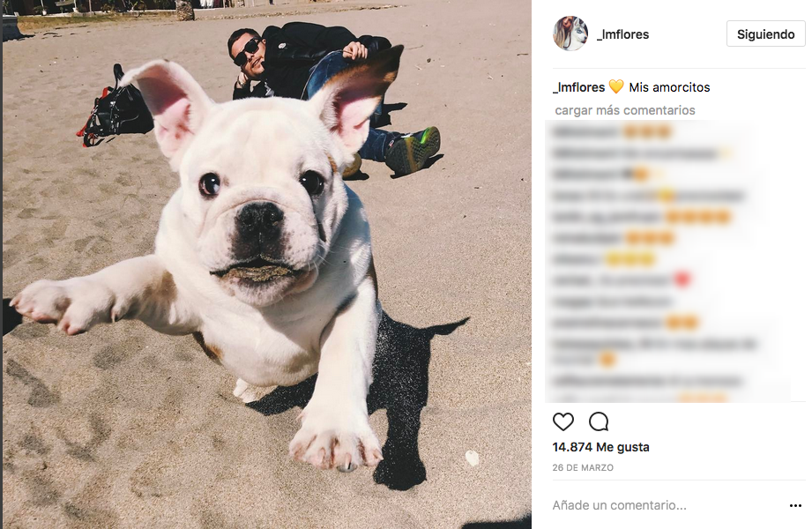Open the speech bubble comment icon
The width and height of the screenshot is (812, 529).
point(599,421)
